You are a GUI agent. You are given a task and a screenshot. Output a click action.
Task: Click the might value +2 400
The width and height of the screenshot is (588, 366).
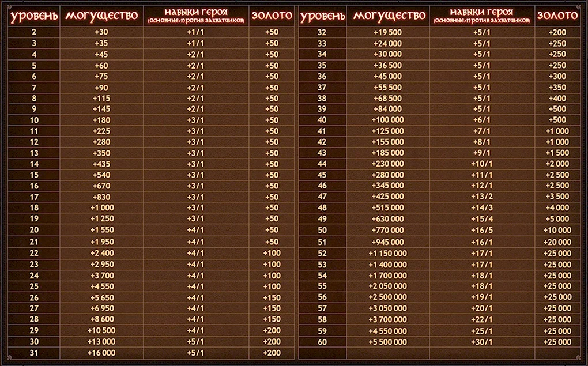coord(102,253)
